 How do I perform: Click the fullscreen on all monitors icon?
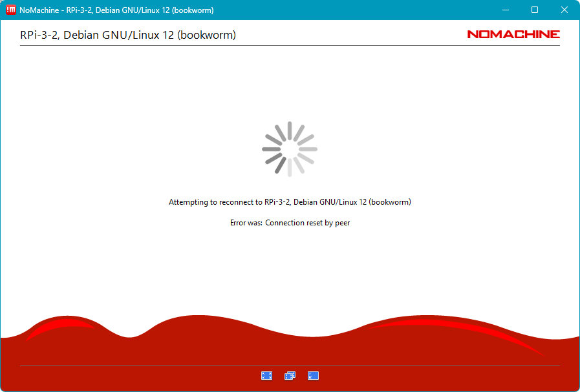point(290,376)
